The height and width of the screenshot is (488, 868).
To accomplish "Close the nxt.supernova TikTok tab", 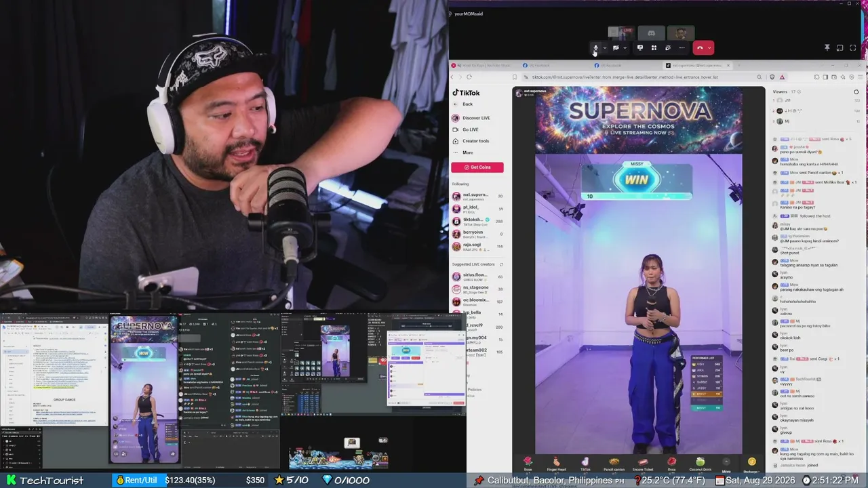I will click(728, 65).
